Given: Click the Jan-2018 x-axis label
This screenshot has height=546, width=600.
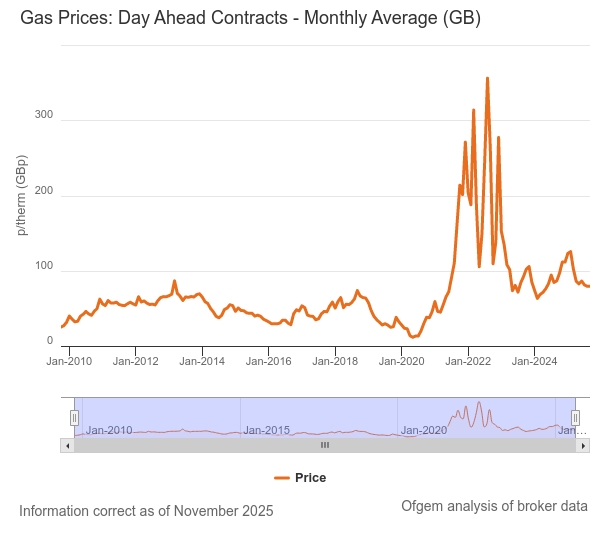Looking at the screenshot, I should tap(337, 361).
